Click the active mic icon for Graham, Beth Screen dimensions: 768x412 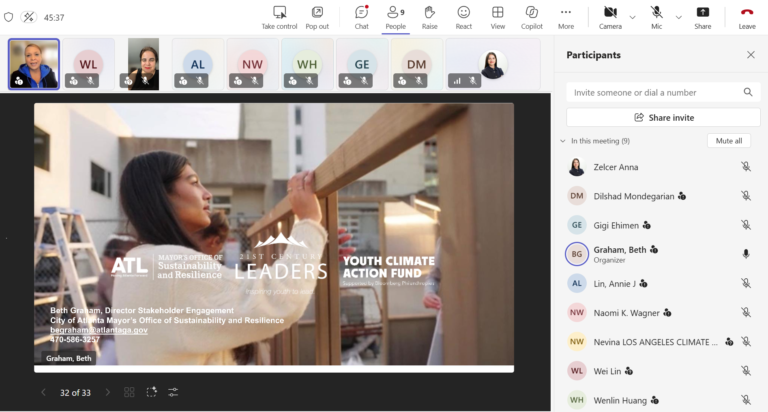pyautogui.click(x=745, y=254)
